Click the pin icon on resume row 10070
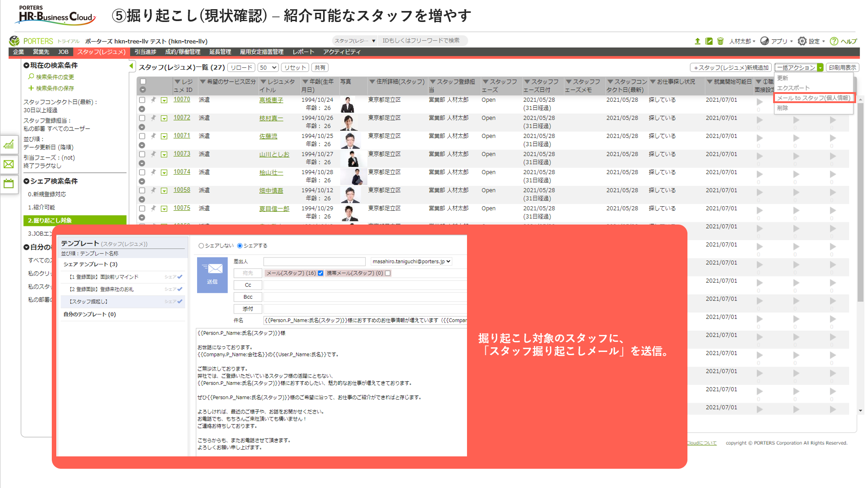 click(x=154, y=100)
